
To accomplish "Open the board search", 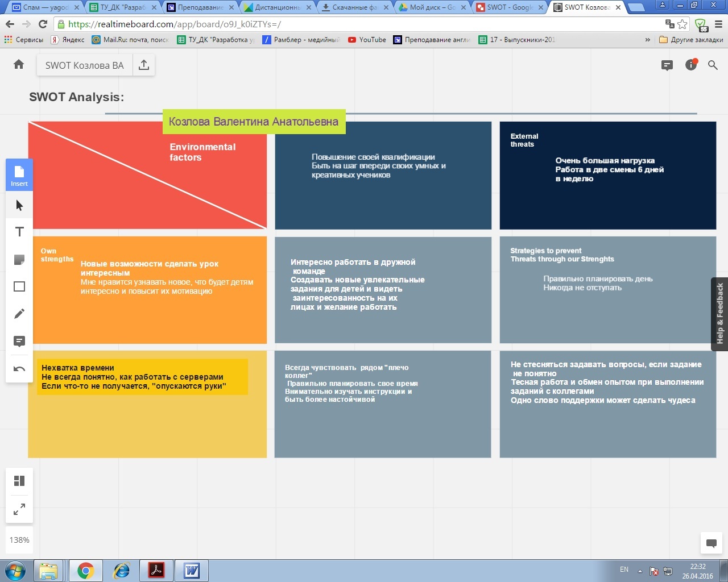I will 713,65.
